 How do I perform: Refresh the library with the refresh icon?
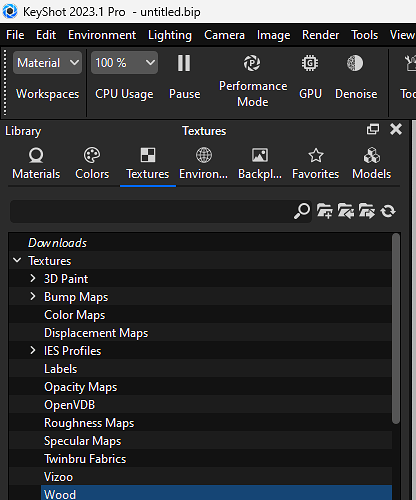(x=388, y=211)
